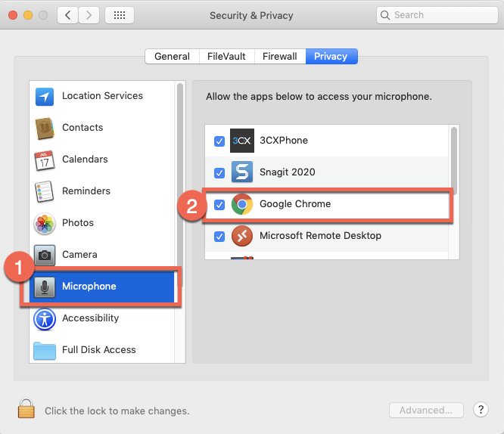504x434 pixels.
Task: Click the Contacts book icon
Action: pos(45,129)
